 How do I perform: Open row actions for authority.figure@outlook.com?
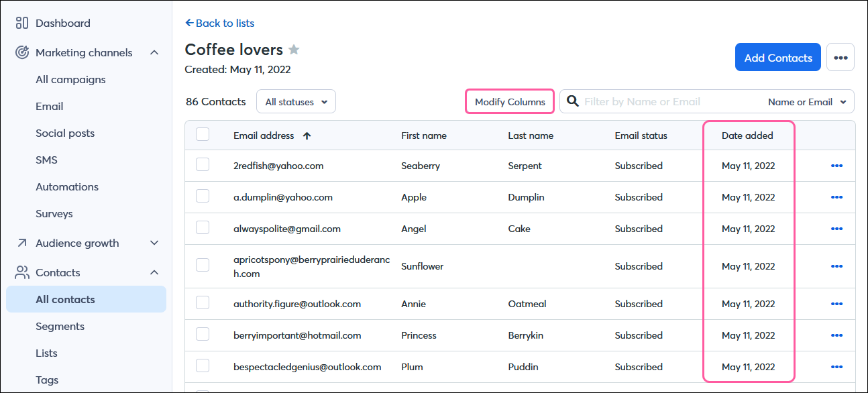tap(836, 304)
